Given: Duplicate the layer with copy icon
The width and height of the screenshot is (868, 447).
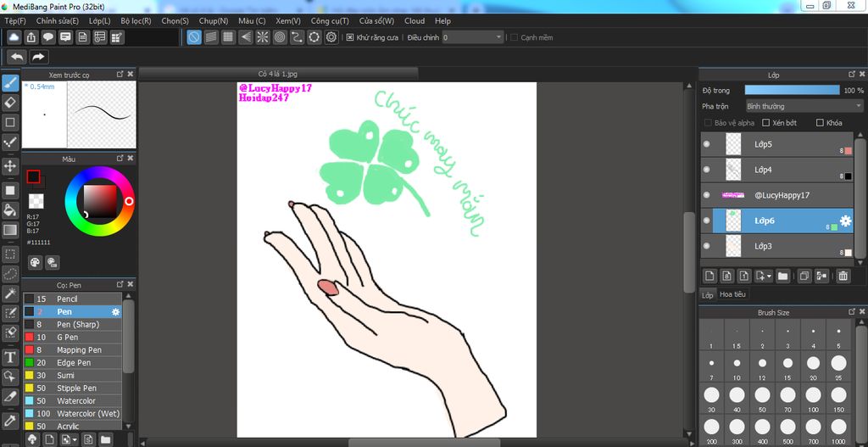Looking at the screenshot, I should coord(805,276).
